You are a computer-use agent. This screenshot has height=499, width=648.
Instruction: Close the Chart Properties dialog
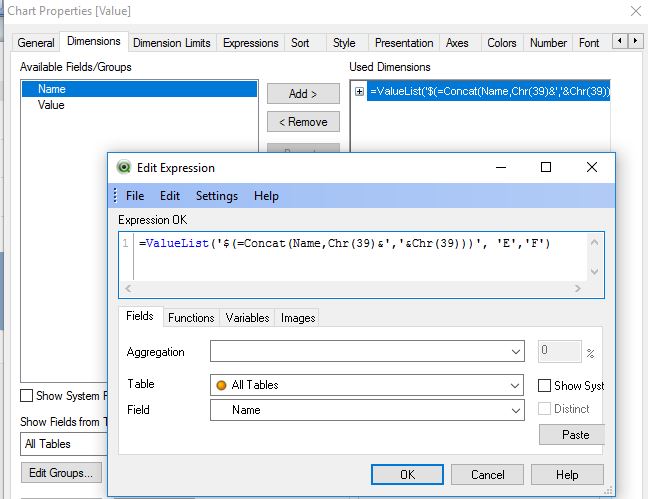[x=636, y=11]
